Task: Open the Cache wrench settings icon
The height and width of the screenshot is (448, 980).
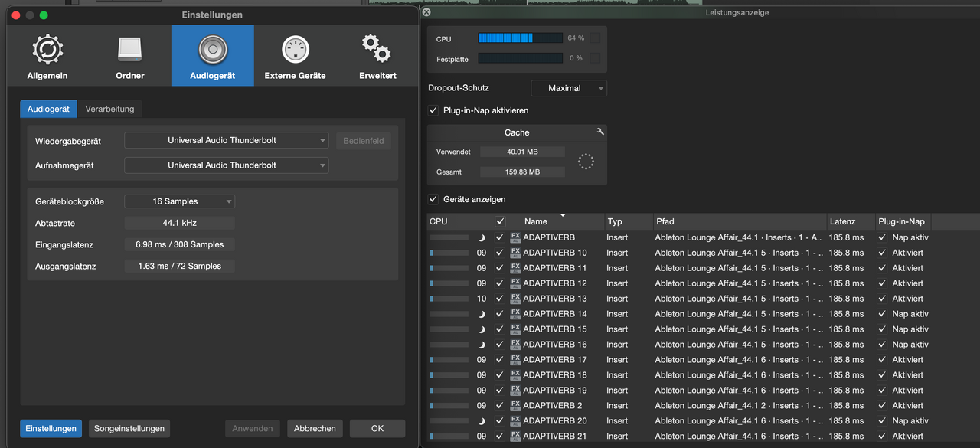Action: (x=600, y=132)
